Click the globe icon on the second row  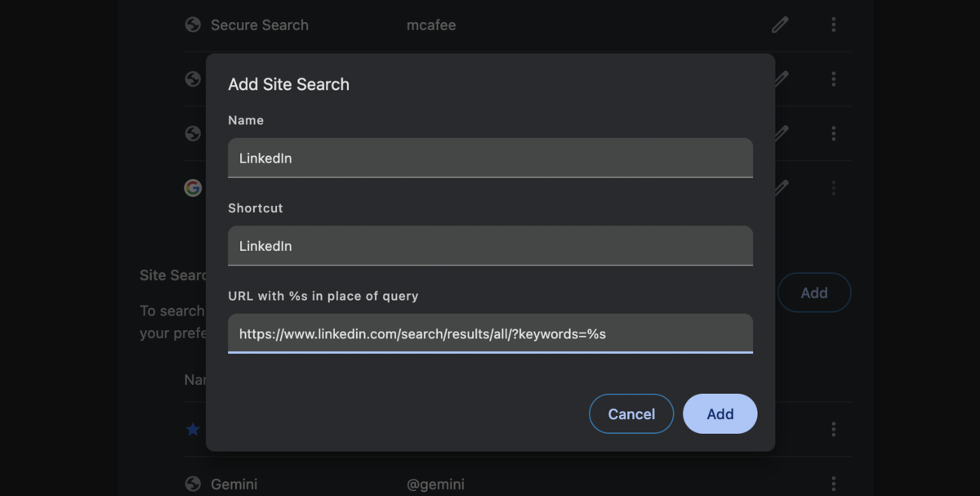(193, 78)
